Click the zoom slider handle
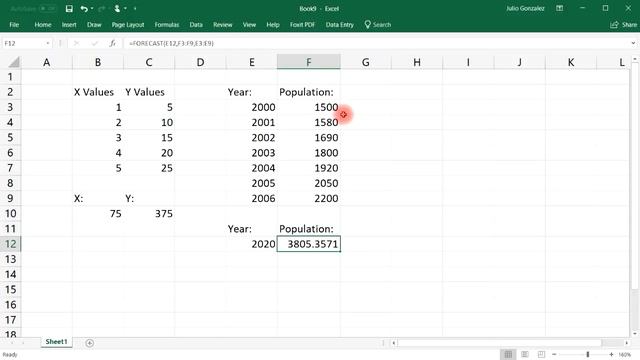 coord(588,354)
